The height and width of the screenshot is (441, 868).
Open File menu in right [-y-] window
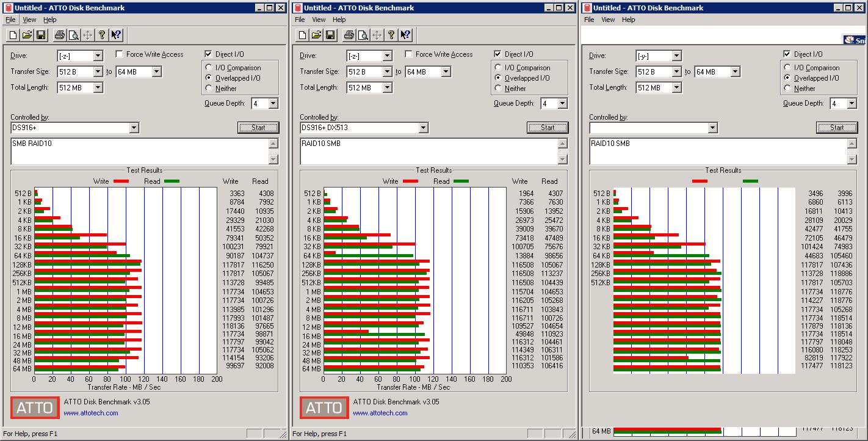click(589, 20)
